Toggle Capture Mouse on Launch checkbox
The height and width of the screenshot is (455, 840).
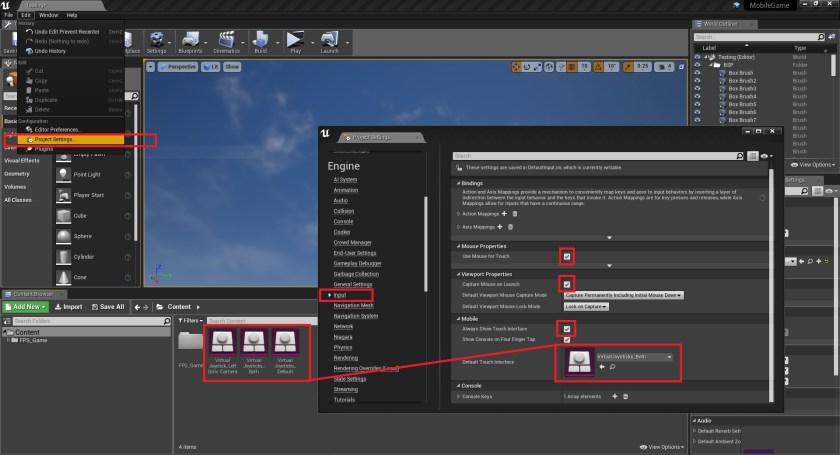pyautogui.click(x=567, y=284)
